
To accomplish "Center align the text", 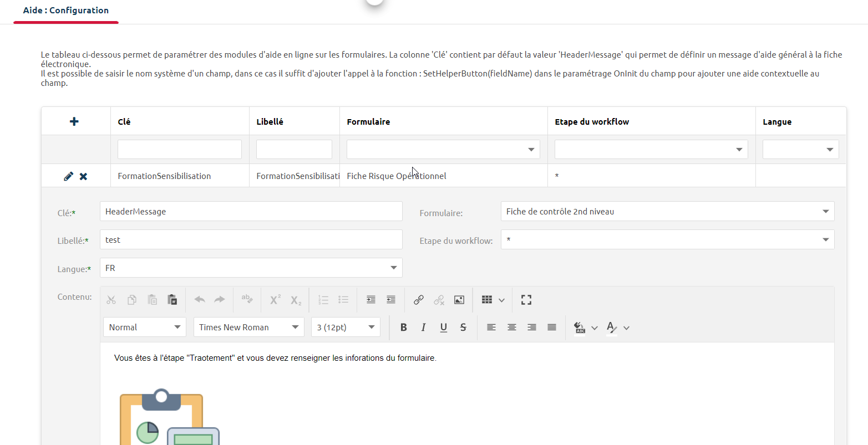I will coord(511,328).
